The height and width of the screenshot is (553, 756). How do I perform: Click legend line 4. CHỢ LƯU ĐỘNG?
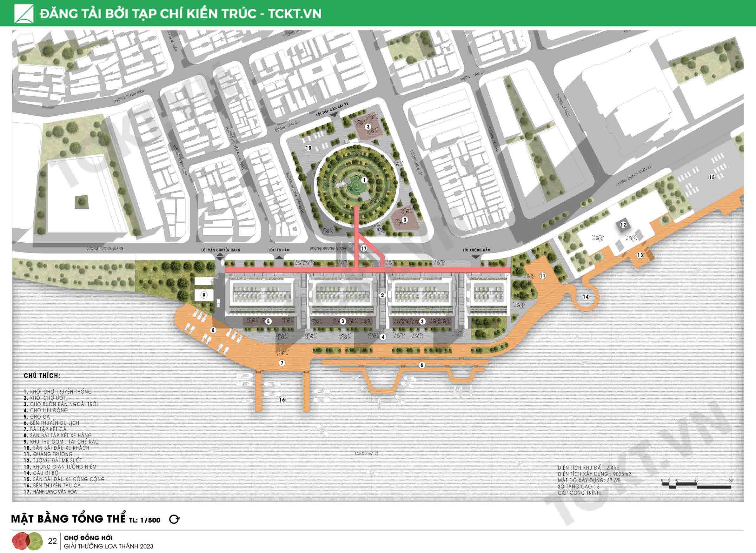coord(45,410)
